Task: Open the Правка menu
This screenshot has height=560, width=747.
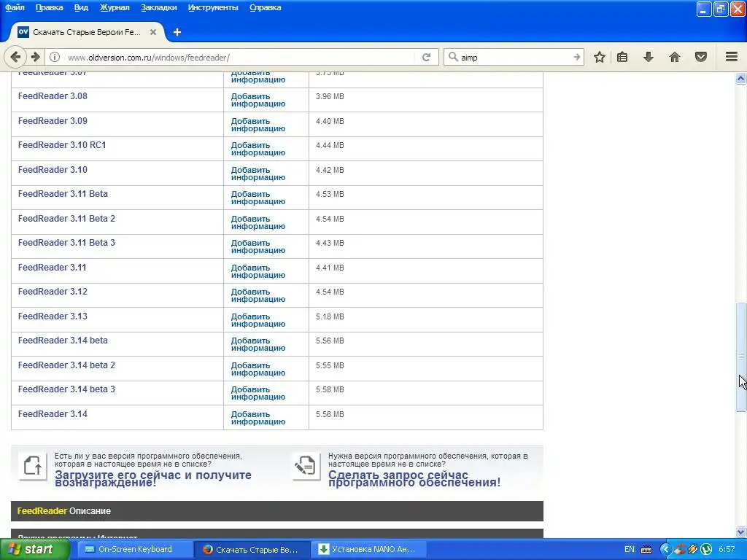Action: tap(49, 7)
